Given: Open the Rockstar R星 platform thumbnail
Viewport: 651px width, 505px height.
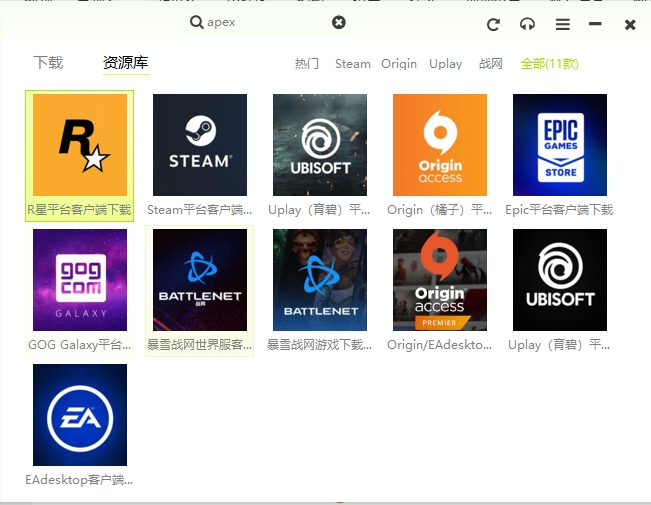Looking at the screenshot, I should tap(80, 145).
